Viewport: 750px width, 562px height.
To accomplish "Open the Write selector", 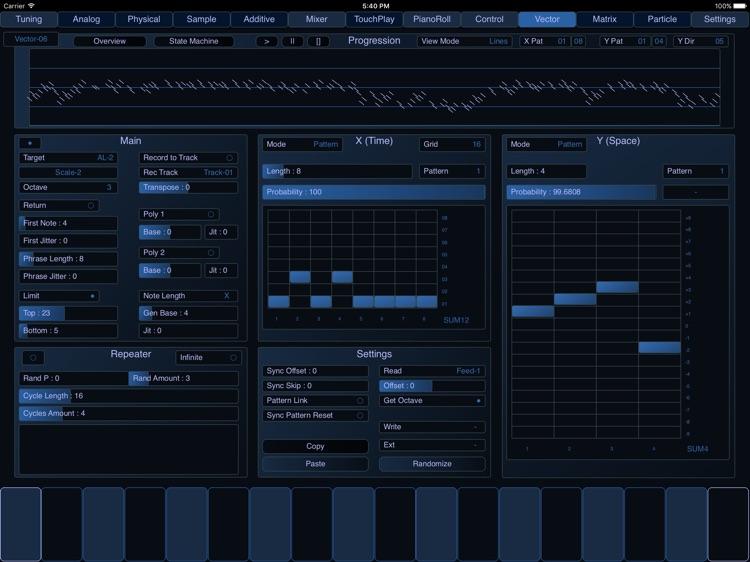I will [x=432, y=427].
